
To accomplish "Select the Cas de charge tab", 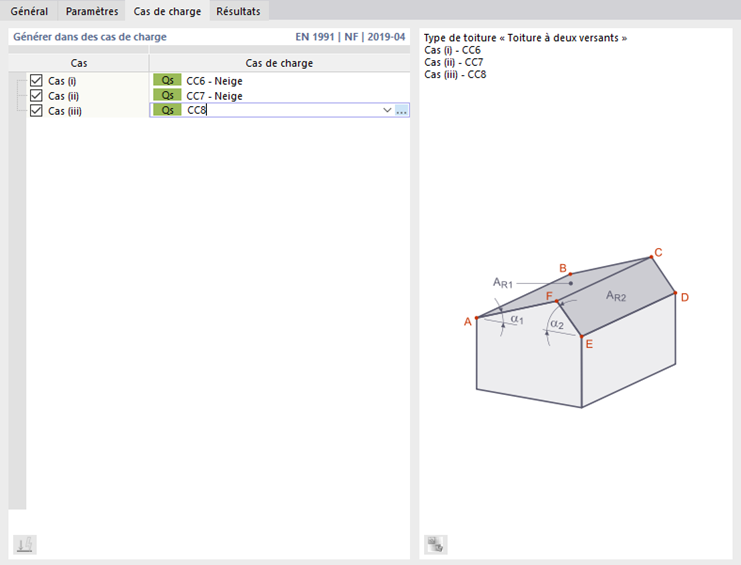I will (x=167, y=11).
